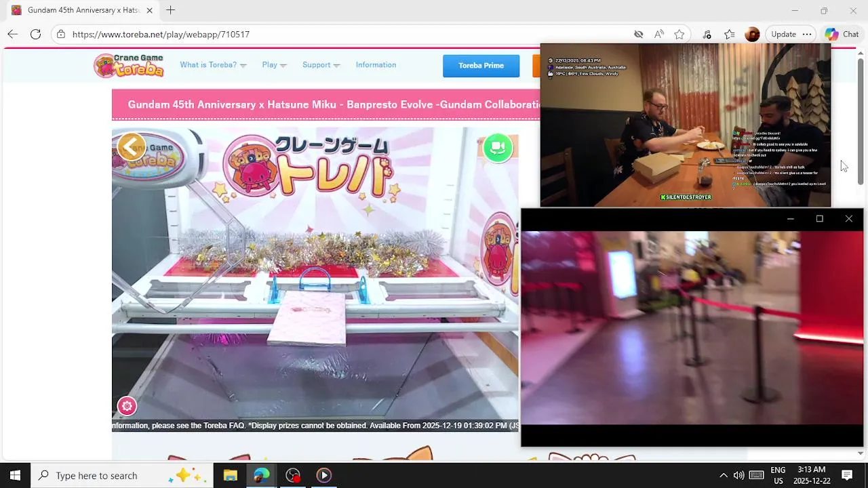The height and width of the screenshot is (488, 868).
Task: Click the restaurant stream video overlay
Action: click(686, 125)
